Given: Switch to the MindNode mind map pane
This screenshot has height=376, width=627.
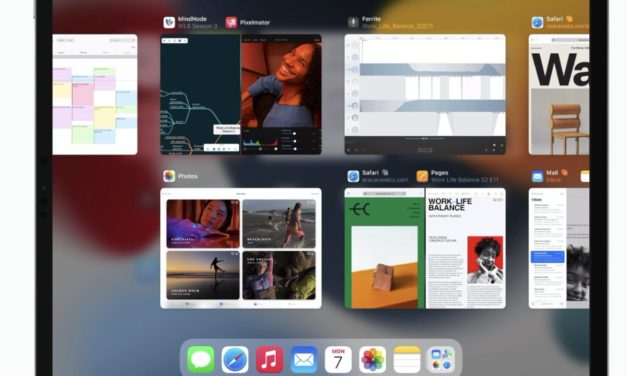Looking at the screenshot, I should click(x=200, y=94).
